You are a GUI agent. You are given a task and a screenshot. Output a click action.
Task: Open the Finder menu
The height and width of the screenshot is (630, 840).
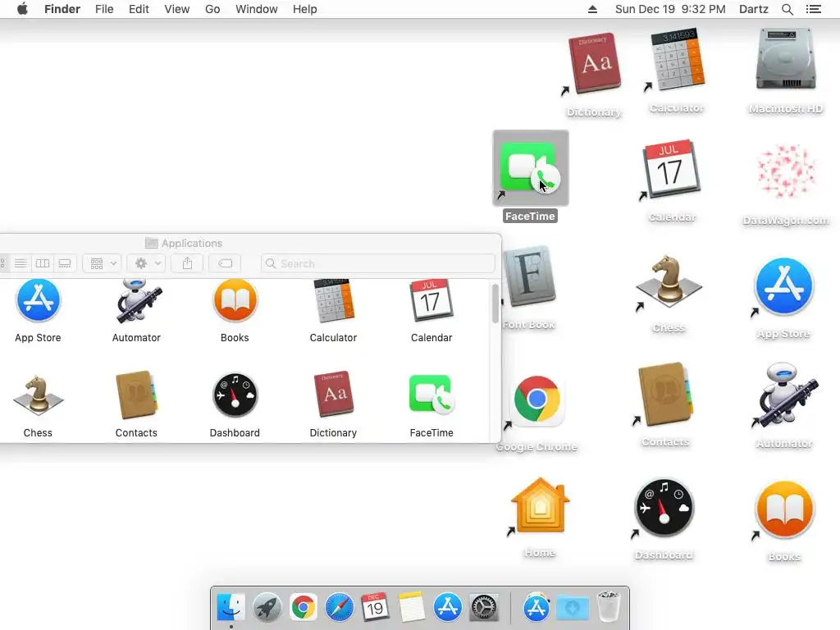coord(62,9)
